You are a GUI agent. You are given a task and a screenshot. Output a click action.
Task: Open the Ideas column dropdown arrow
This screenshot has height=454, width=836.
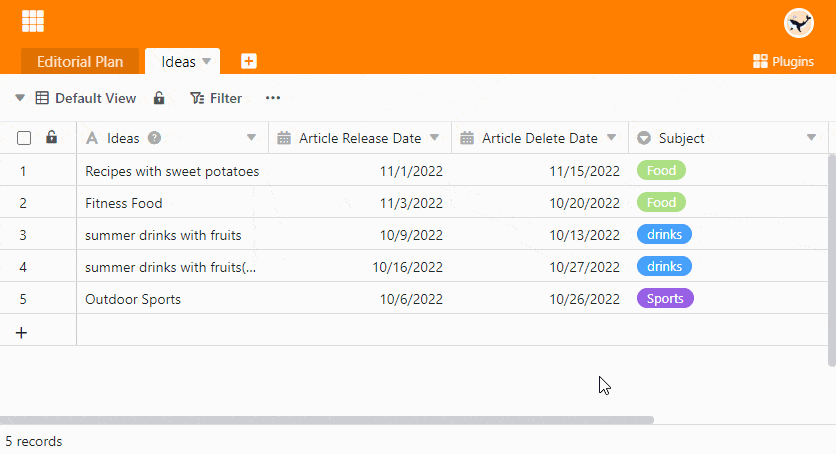pos(251,138)
